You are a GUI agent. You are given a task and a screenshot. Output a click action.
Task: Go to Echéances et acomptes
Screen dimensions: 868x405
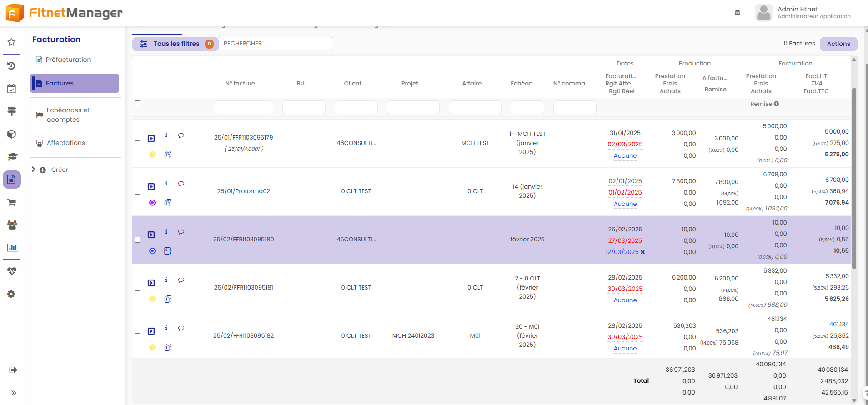coord(68,115)
